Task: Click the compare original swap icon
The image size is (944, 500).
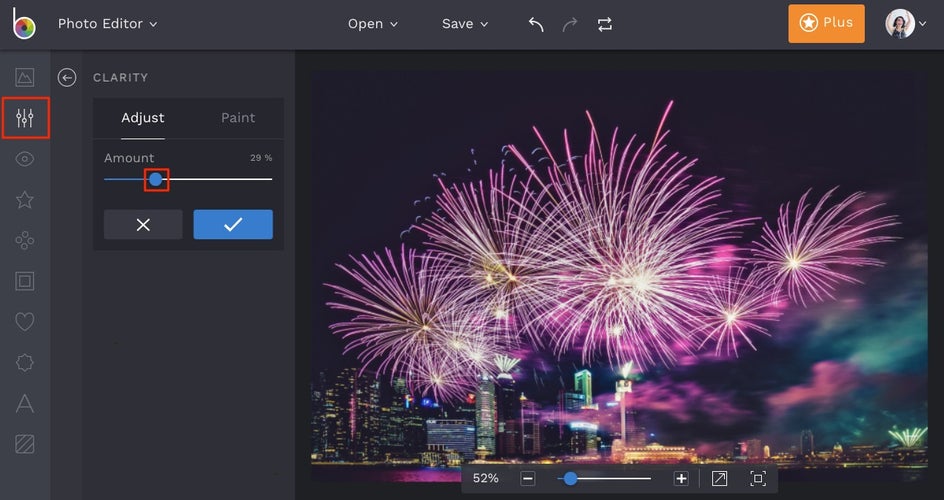Action: pyautogui.click(x=604, y=24)
